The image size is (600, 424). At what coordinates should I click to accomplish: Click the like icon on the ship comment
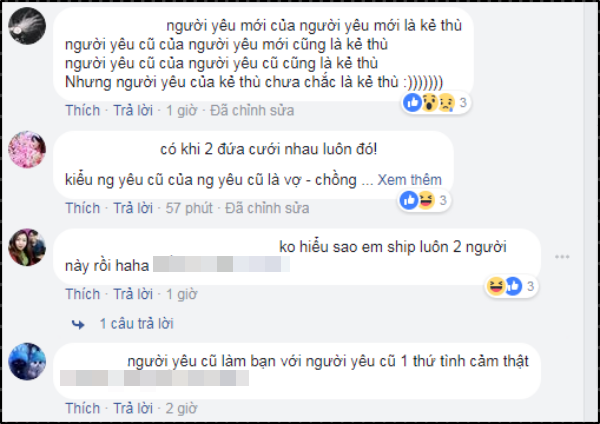[x=513, y=286]
